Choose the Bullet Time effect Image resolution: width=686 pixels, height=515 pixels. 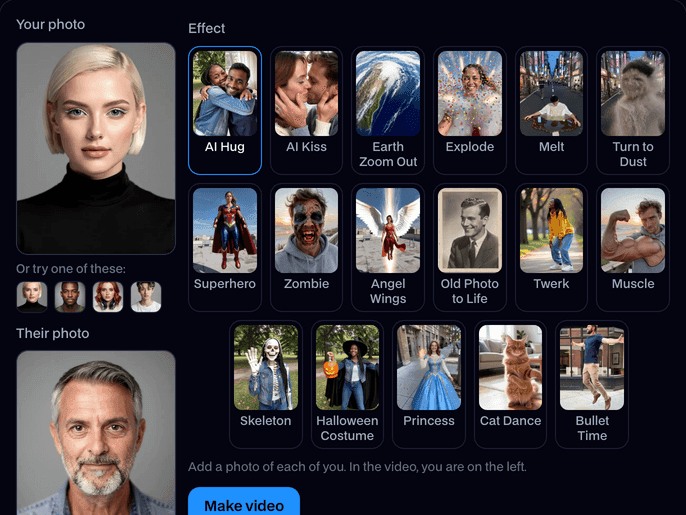pos(592,384)
